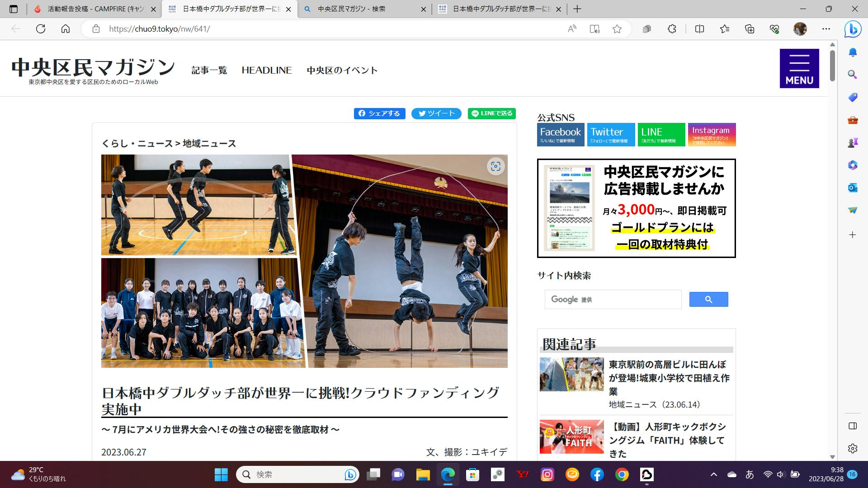Click the Twitter ツイート button
Image resolution: width=868 pixels, height=488 pixels.
point(436,113)
